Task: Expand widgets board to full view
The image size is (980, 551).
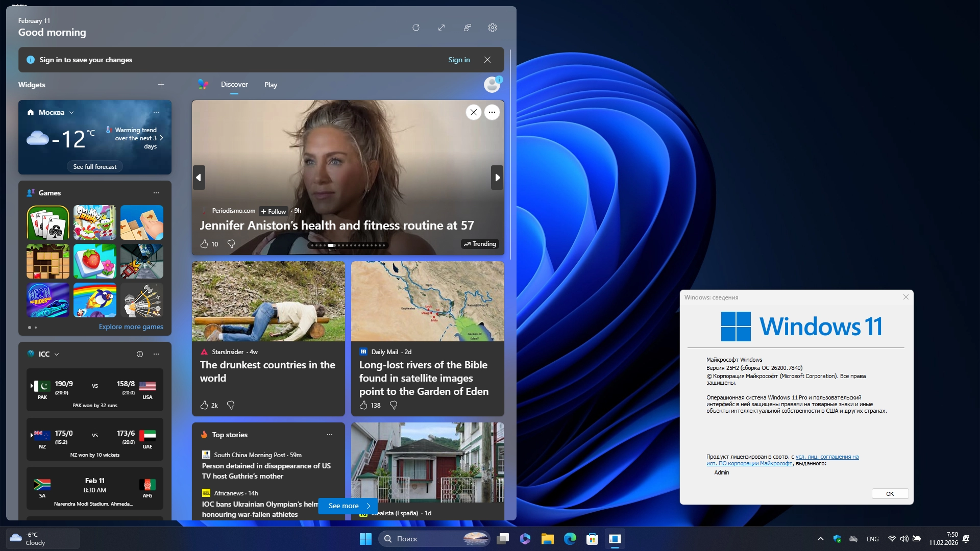Action: click(x=442, y=28)
